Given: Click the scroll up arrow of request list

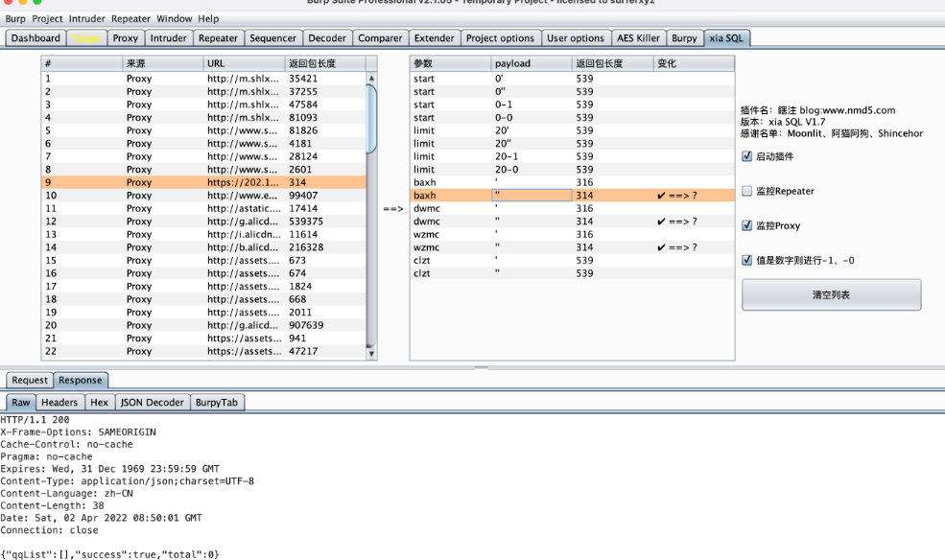Looking at the screenshot, I should coord(372,79).
